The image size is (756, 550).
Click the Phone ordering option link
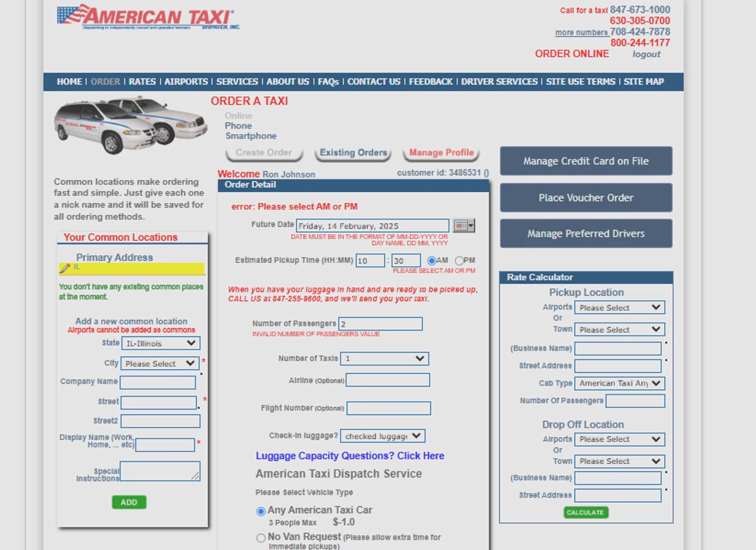tap(238, 126)
